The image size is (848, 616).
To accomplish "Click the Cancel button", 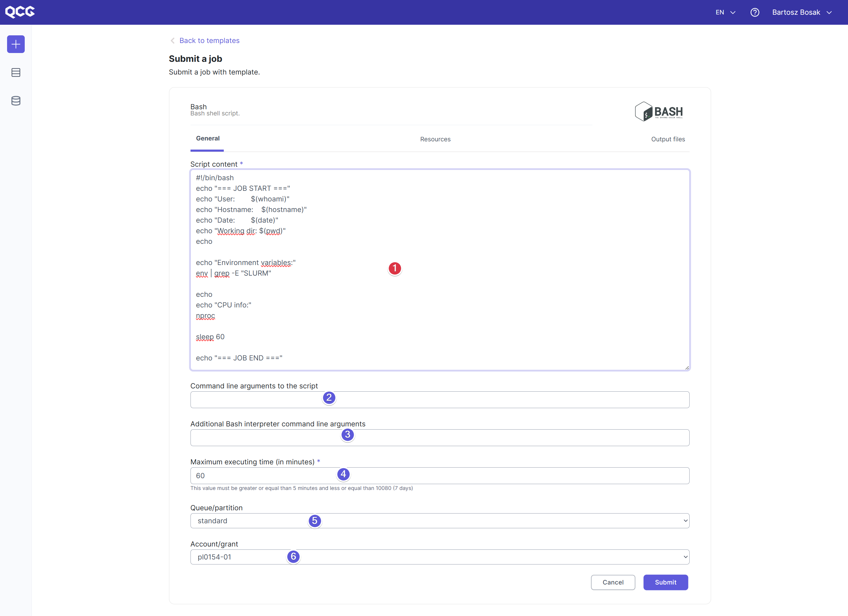I will tap(613, 582).
